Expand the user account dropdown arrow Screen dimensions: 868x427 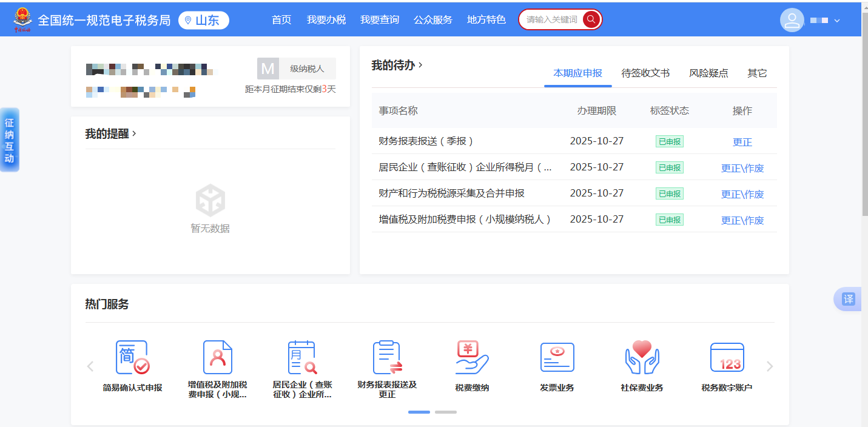point(837,21)
